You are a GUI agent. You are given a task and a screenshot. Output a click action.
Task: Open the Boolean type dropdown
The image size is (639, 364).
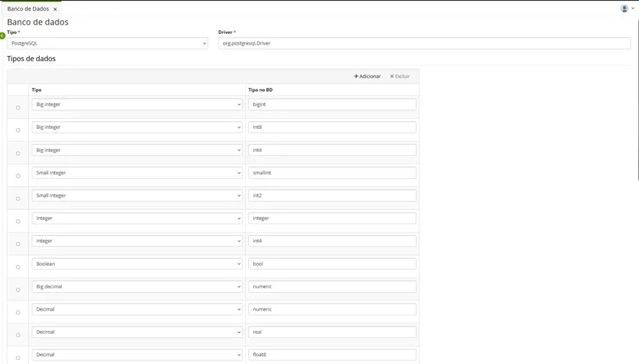pyautogui.click(x=137, y=264)
